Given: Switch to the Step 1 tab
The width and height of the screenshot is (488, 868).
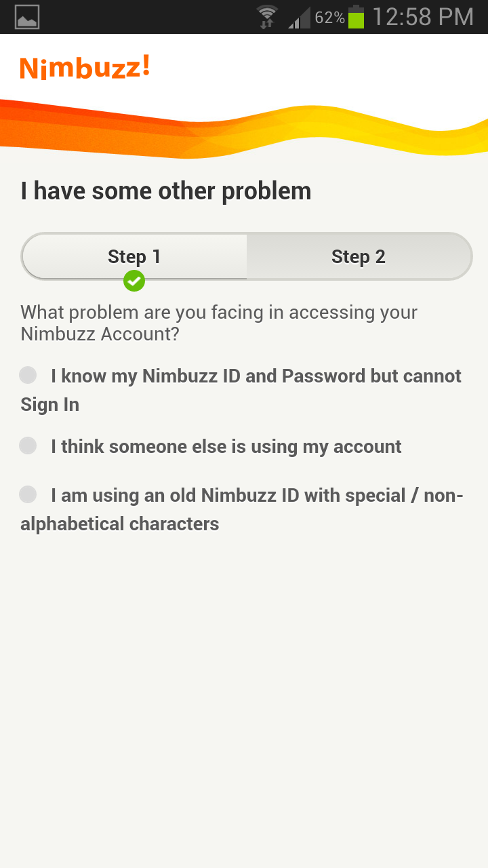Looking at the screenshot, I should (x=134, y=256).
